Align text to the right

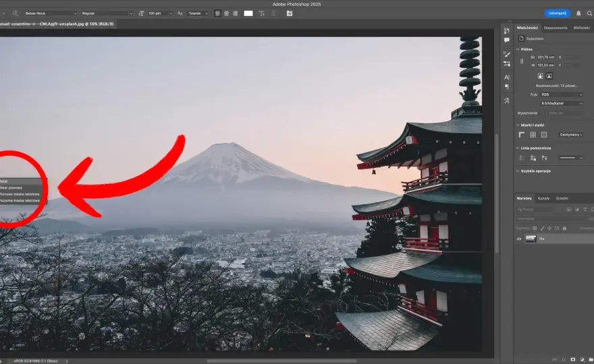pos(236,13)
